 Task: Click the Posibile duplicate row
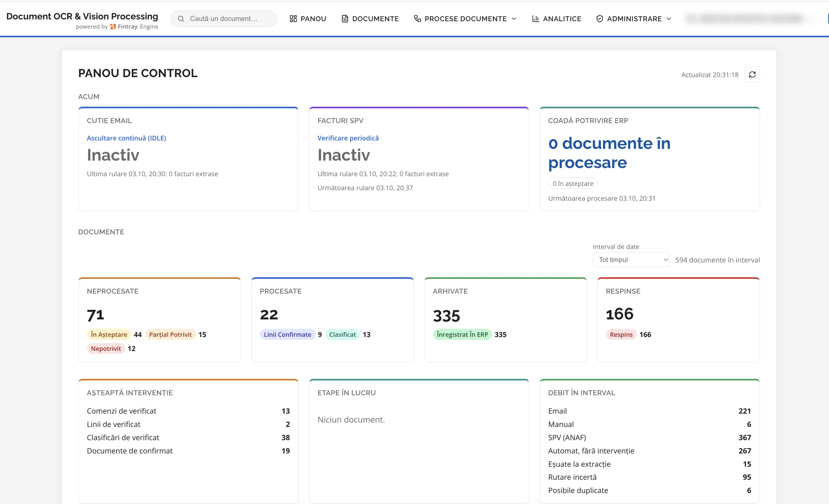(649, 491)
